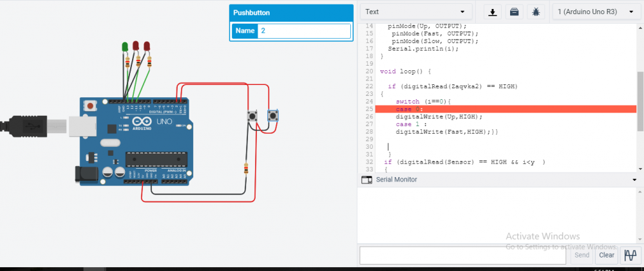The image size is (644, 271).
Task: Click the pushbutton Name field
Action: pos(304,31)
